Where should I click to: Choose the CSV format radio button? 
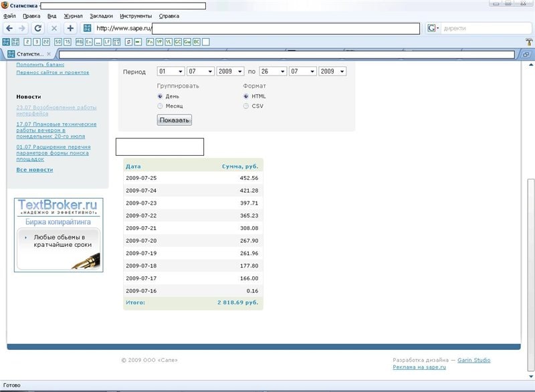246,106
